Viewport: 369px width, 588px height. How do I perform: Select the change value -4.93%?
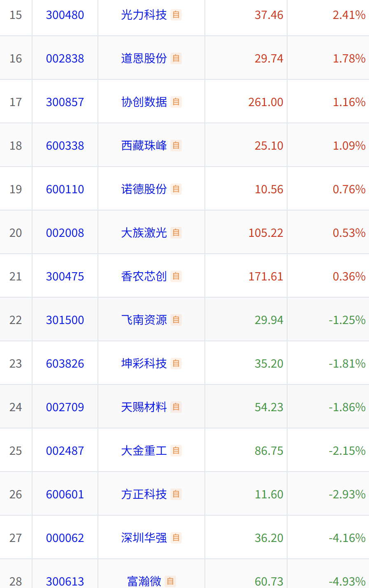(347, 582)
